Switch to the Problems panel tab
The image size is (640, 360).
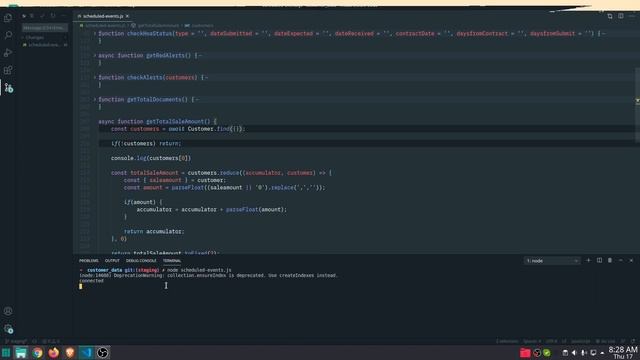click(89, 261)
